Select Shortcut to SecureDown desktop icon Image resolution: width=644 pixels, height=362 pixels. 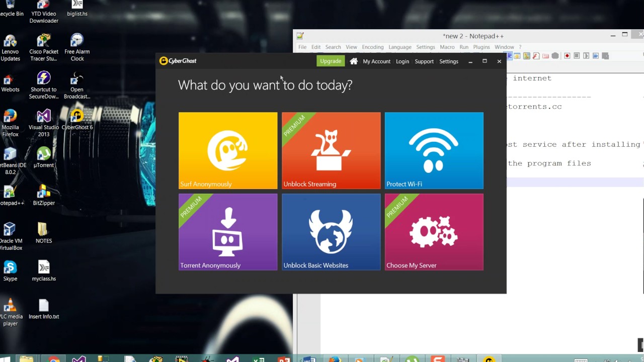[44, 85]
